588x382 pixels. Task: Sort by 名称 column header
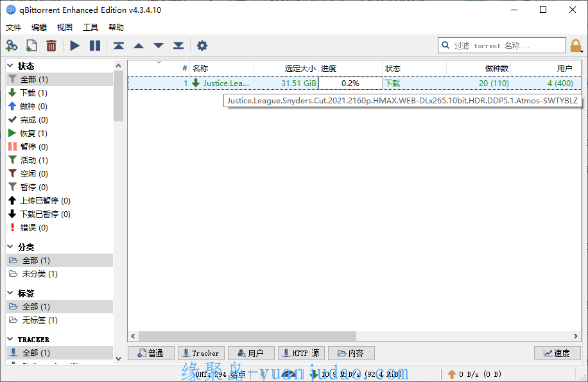pyautogui.click(x=221, y=68)
